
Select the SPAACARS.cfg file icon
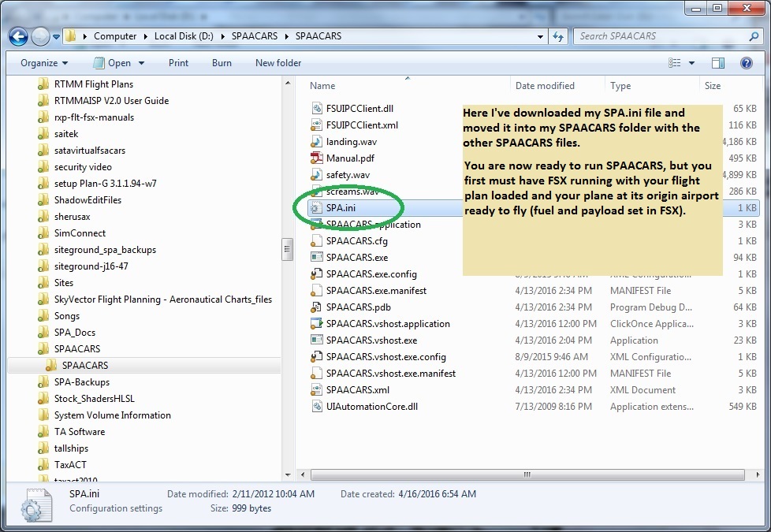pyautogui.click(x=317, y=241)
